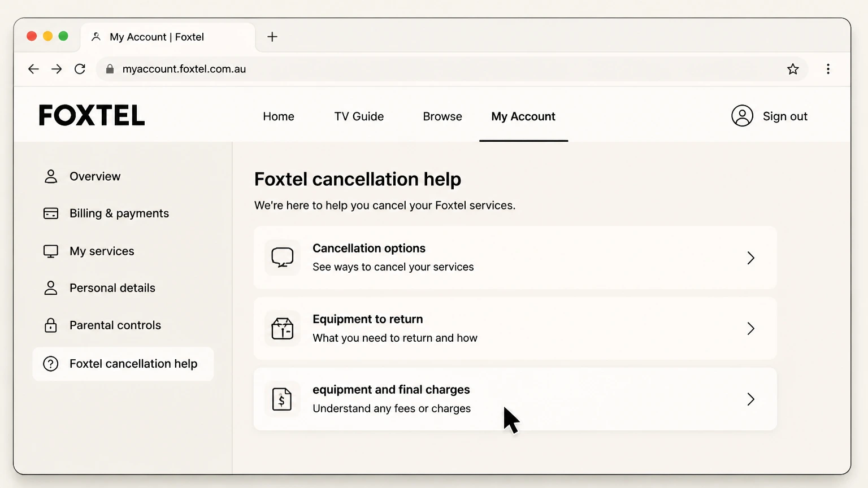The image size is (868, 488).
Task: Click 'Understand any fees or charges' text
Action: (392, 408)
